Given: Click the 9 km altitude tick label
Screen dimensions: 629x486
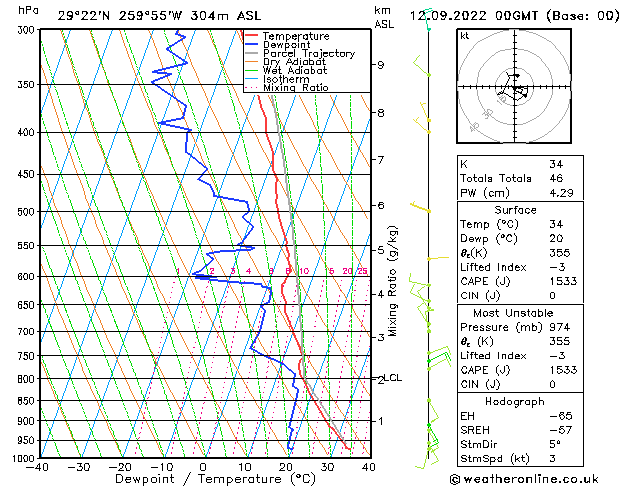Looking at the screenshot, I should (x=380, y=65).
